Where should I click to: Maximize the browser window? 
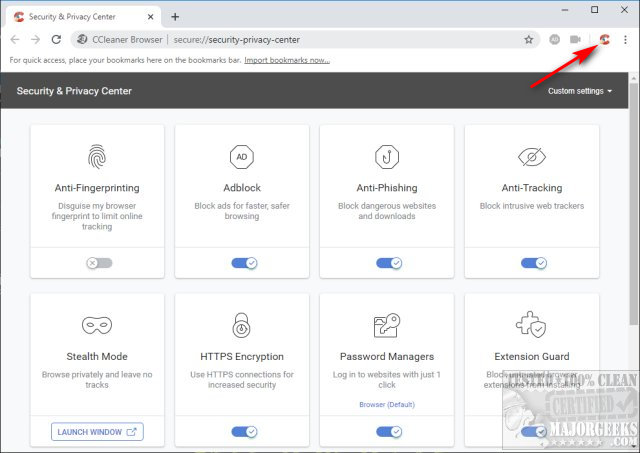(595, 9)
